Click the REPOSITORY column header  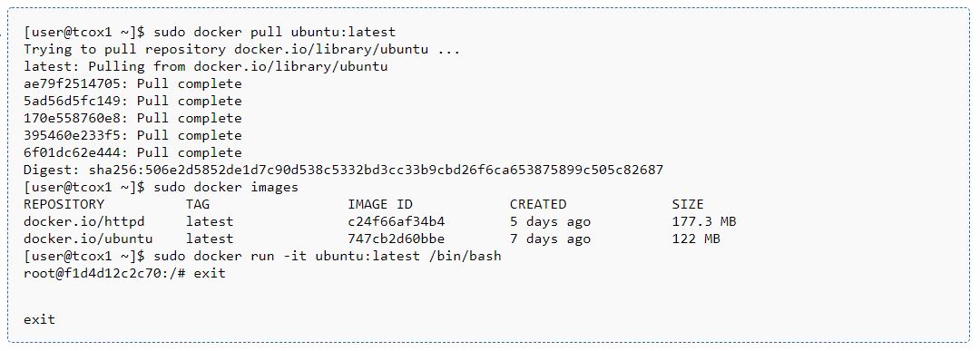(64, 204)
